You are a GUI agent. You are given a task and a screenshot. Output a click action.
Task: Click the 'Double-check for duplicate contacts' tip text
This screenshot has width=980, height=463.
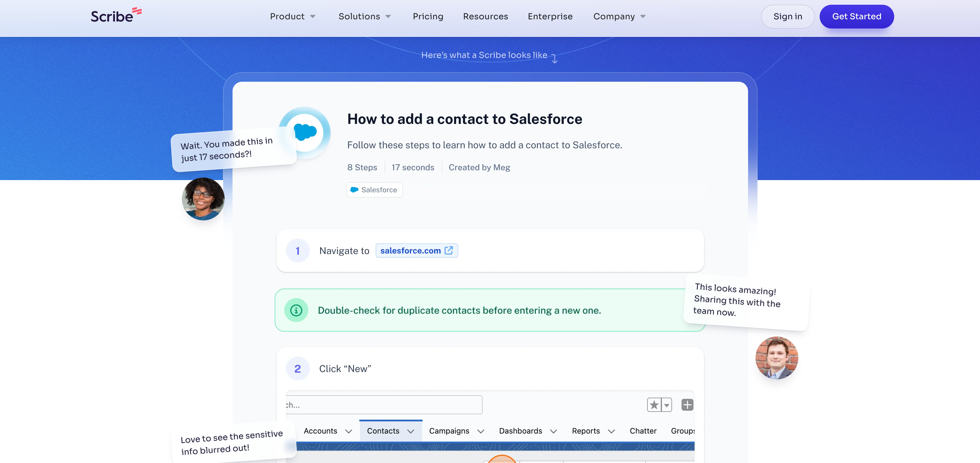(459, 310)
